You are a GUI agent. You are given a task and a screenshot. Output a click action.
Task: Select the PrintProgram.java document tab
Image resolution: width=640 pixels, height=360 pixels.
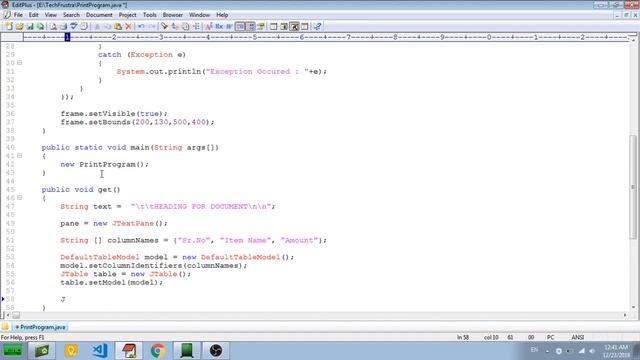[40, 327]
